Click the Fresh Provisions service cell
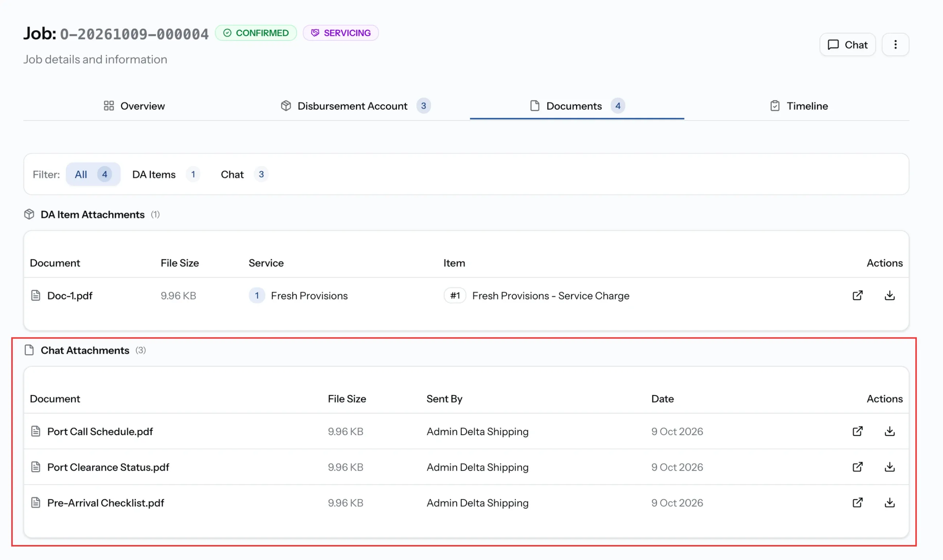Viewport: 943px width, 560px height. [x=298, y=295]
